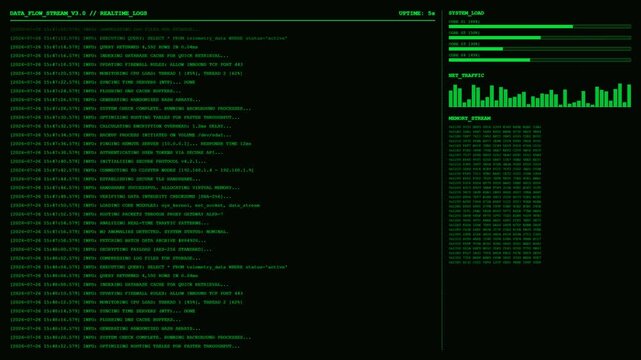The height and width of the screenshot is (360, 641).
Task: Select the 'Analyzing real-time traffic patterns' log line
Action: click(109, 223)
